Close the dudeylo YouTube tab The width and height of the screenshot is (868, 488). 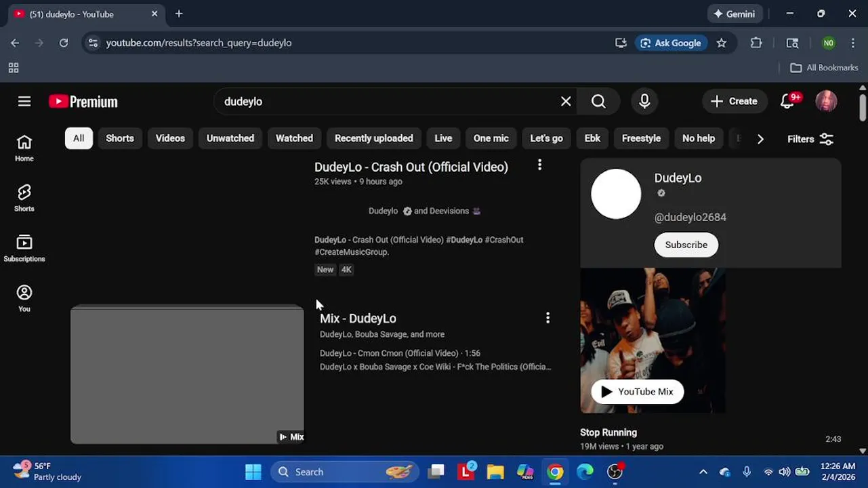[x=154, y=14]
